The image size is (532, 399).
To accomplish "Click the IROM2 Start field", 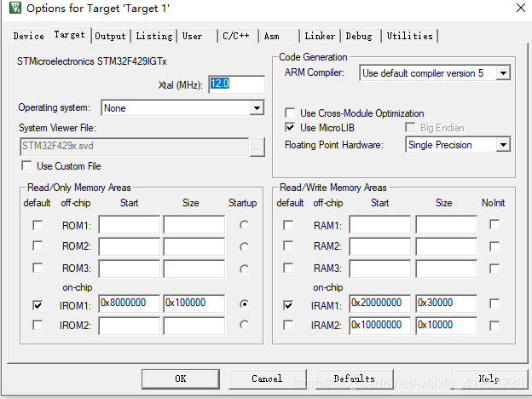I will (x=130, y=326).
